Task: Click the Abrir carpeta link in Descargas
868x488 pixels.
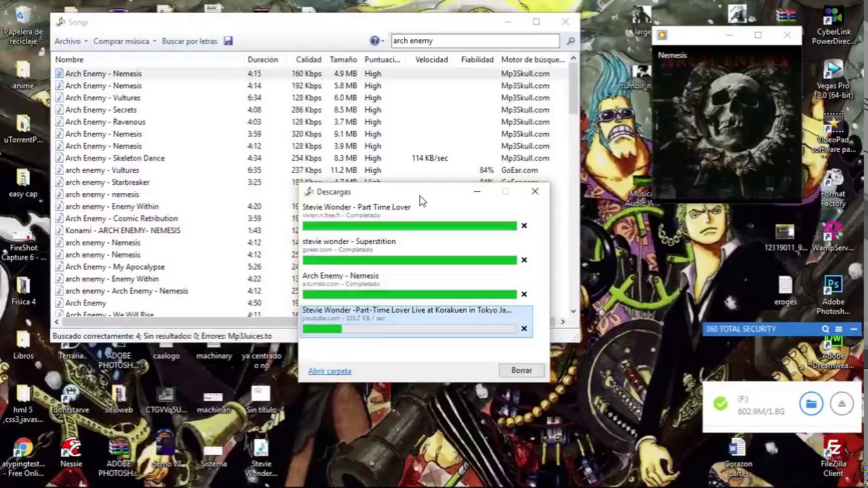Action: click(x=330, y=371)
